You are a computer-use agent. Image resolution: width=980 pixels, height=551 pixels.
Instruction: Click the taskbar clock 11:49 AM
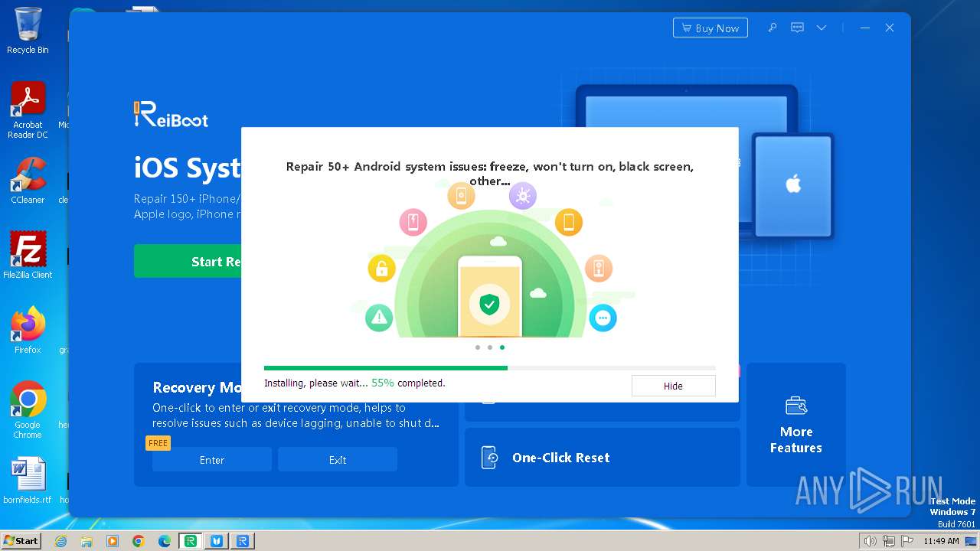tap(941, 541)
